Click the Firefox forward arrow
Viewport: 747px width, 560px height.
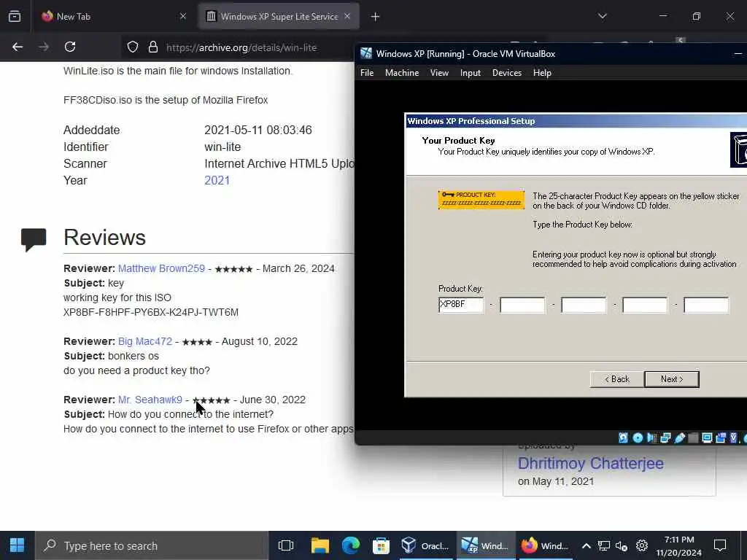click(43, 47)
